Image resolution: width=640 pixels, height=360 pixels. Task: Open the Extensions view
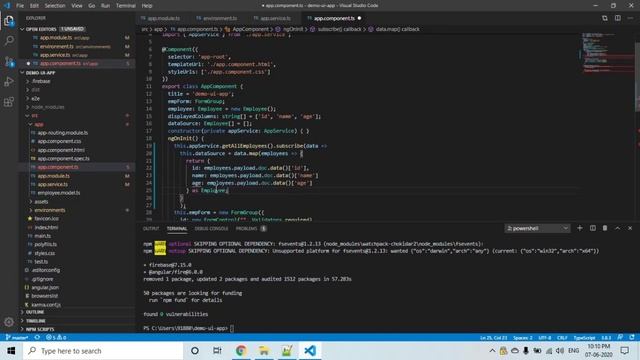tap(9, 102)
